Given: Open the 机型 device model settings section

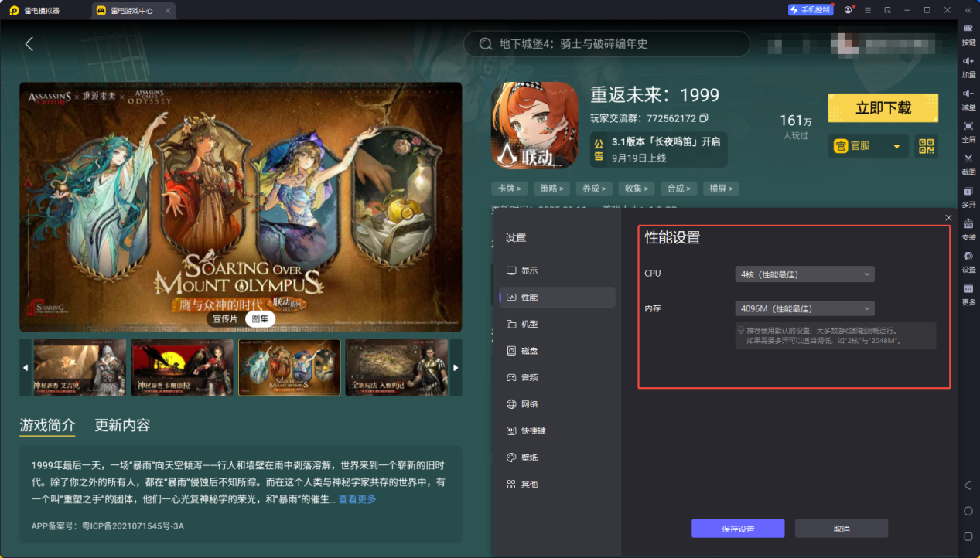Looking at the screenshot, I should click(557, 324).
